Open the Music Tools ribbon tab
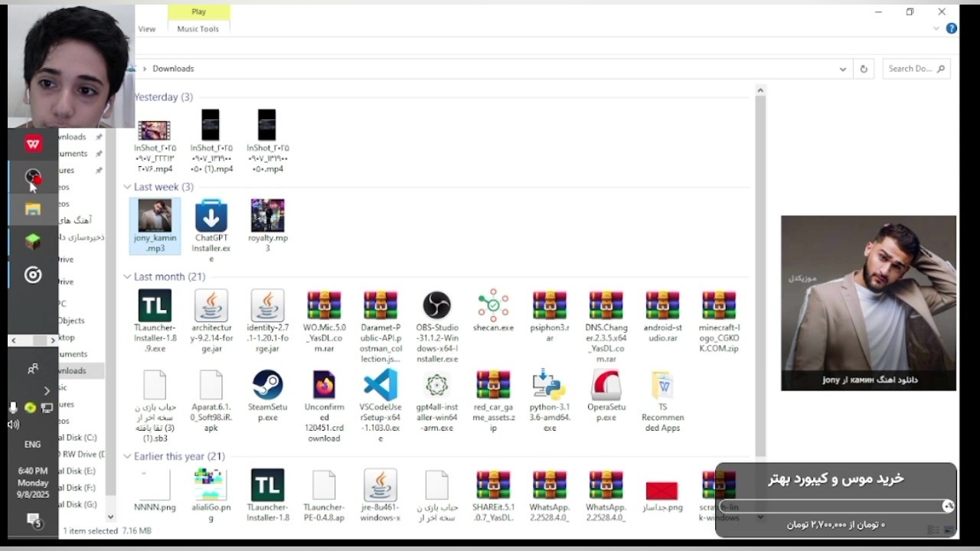This screenshot has height=551, width=980. pyautogui.click(x=198, y=29)
